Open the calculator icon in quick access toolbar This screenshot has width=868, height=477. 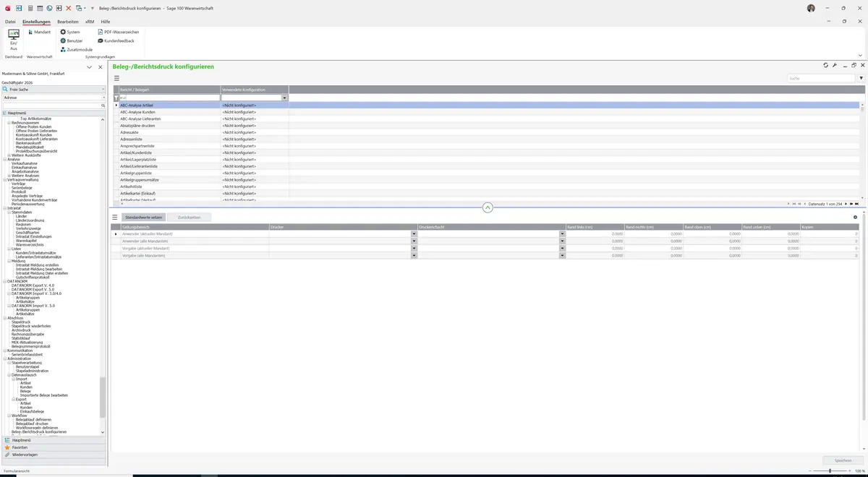[x=30, y=7]
